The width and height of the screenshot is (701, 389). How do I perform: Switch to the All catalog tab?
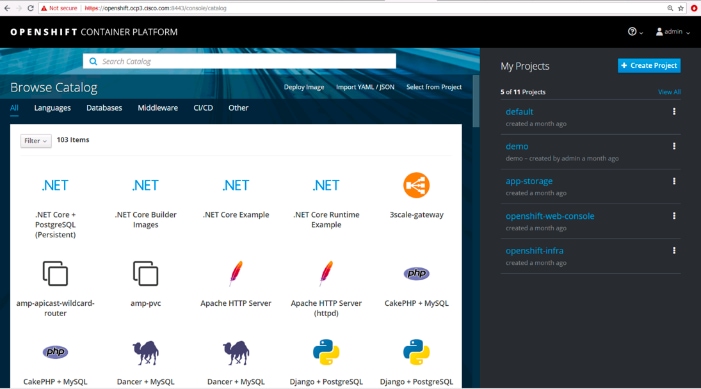coord(14,108)
